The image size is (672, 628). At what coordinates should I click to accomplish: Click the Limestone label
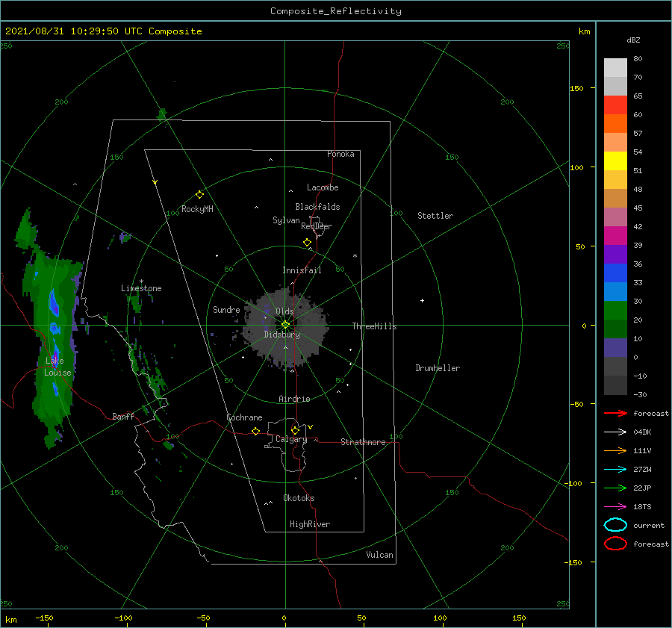[141, 288]
